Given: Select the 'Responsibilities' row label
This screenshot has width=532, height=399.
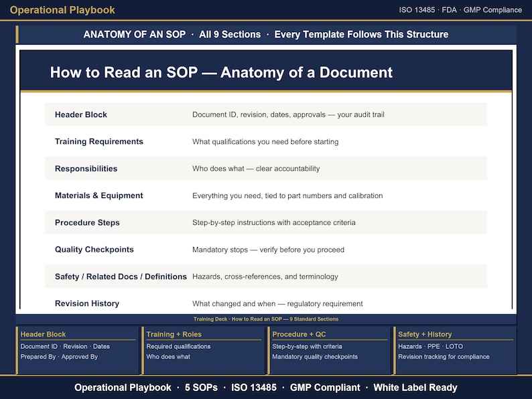Looking at the screenshot, I should click(86, 169).
